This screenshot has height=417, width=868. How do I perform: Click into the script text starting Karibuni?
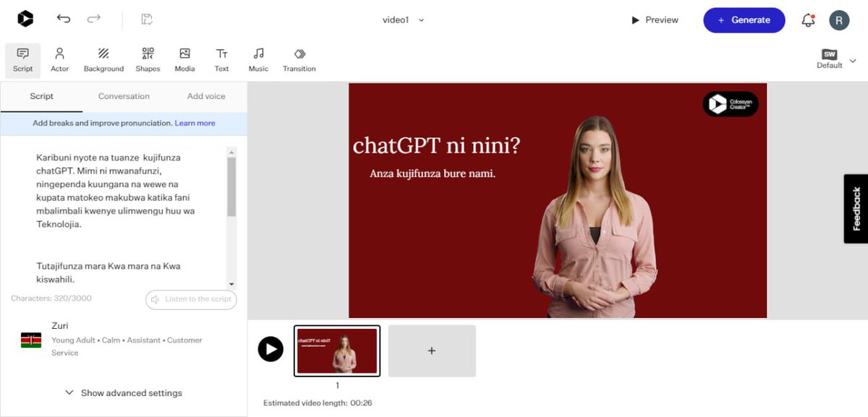pos(116,191)
